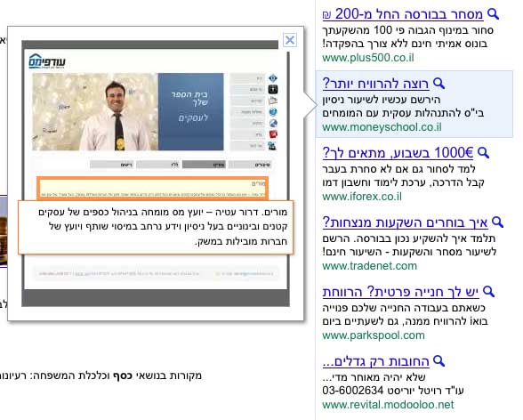This screenshot has height=420, width=523.
Task: Open ad title '1000€ בשבוע, מתאים לך?'
Action: pyautogui.click(x=398, y=153)
